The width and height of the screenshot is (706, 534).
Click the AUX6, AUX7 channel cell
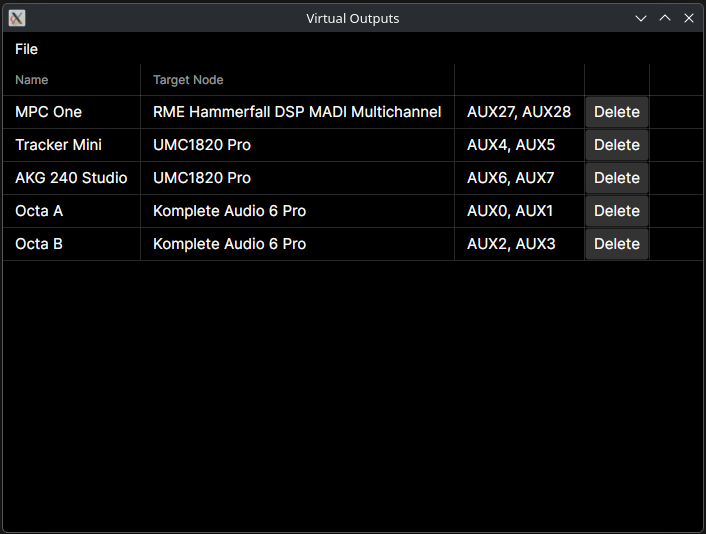point(520,178)
